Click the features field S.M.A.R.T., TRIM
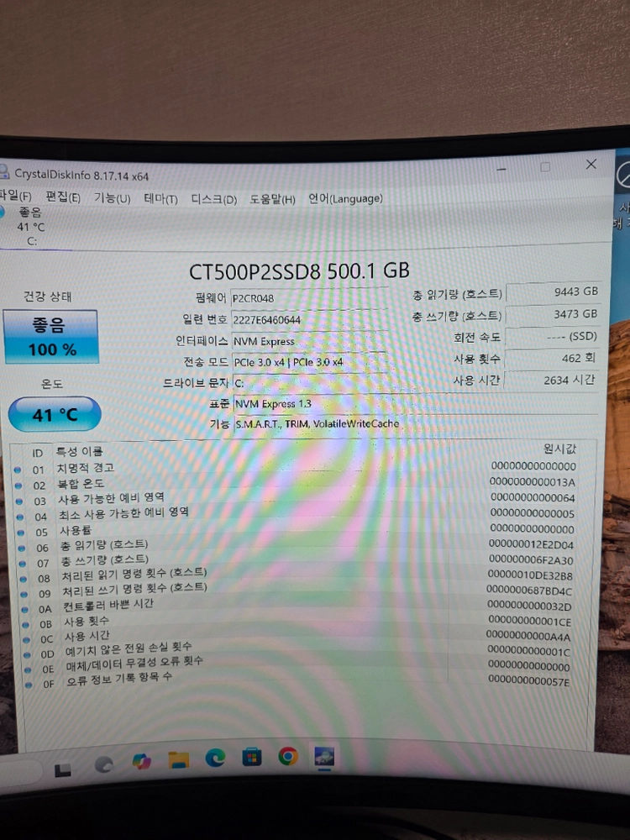This screenshot has height=840, width=630. pos(416,423)
